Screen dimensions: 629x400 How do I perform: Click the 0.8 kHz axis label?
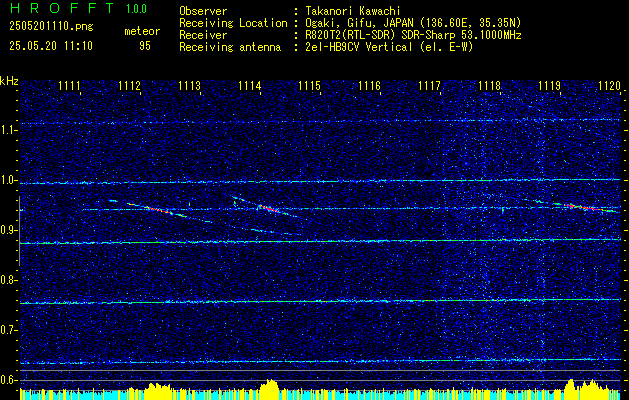tap(7, 280)
